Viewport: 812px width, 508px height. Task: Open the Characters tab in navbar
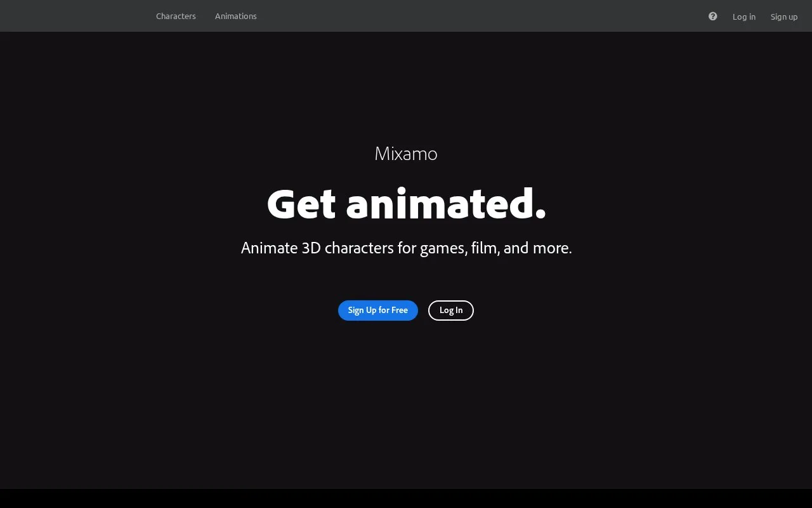176,16
